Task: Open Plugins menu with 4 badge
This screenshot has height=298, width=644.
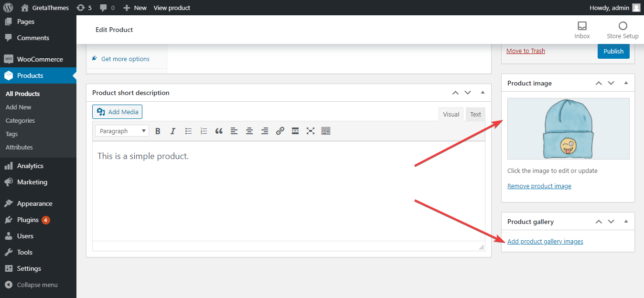Action: coord(38,220)
